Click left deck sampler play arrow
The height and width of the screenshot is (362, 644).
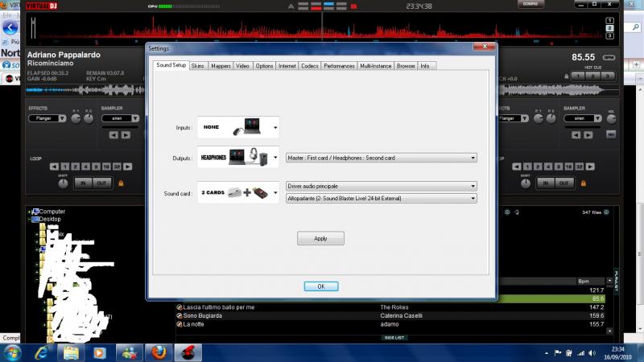click(126, 134)
